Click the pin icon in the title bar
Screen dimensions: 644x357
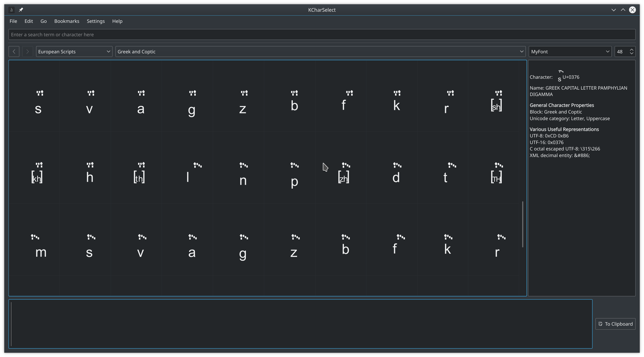click(21, 10)
